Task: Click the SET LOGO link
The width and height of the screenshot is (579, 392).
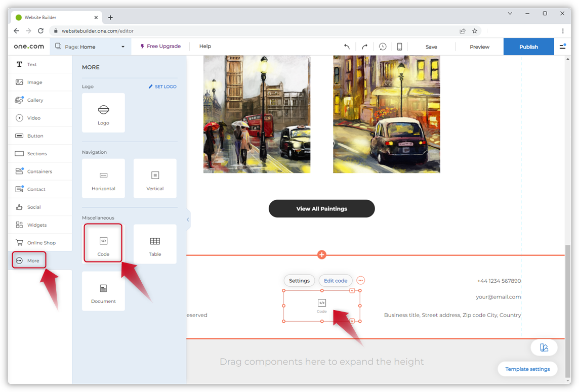Action: point(162,86)
